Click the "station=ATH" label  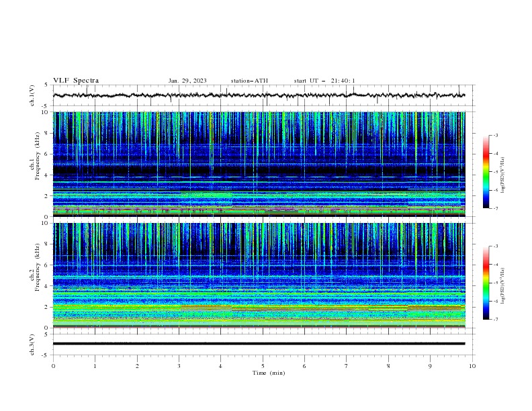pos(249,81)
